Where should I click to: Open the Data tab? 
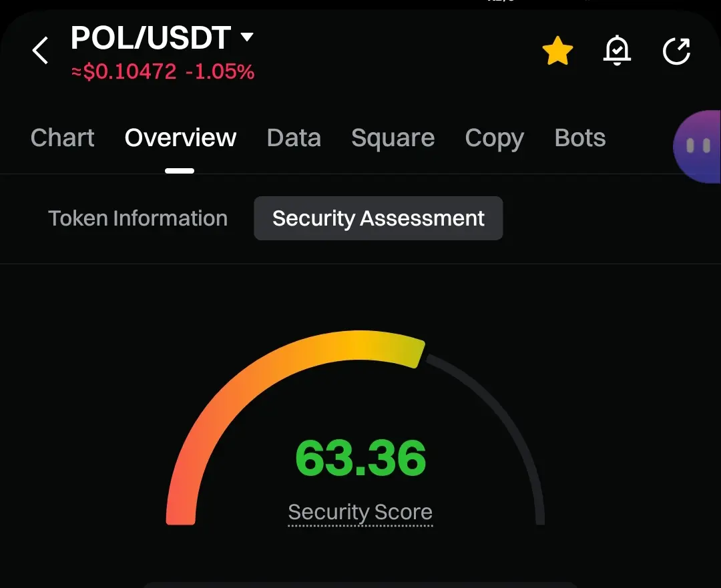(x=294, y=137)
